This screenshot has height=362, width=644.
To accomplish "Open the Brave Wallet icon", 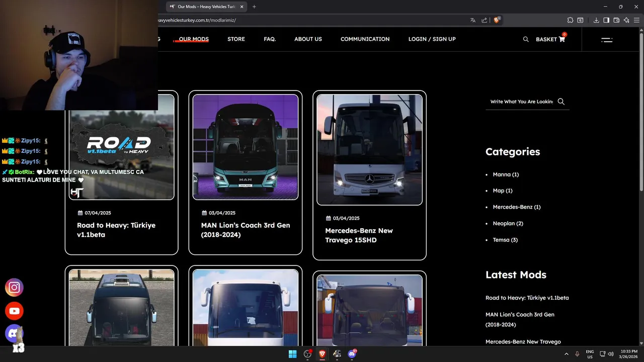I will click(x=616, y=20).
